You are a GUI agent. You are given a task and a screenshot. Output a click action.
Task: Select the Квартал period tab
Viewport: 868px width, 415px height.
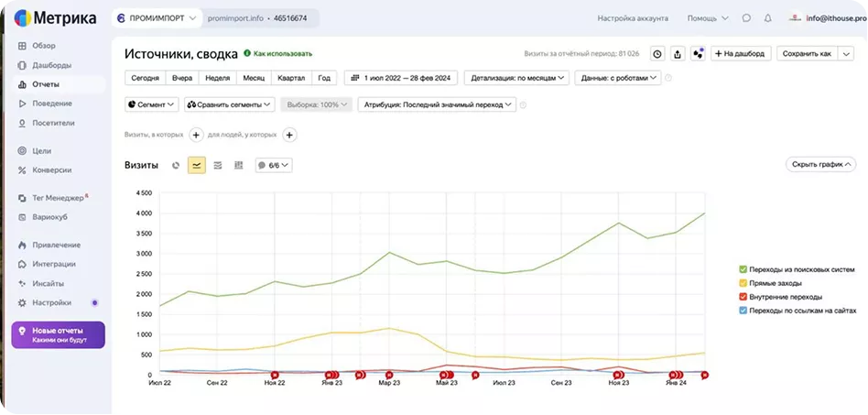tap(291, 78)
